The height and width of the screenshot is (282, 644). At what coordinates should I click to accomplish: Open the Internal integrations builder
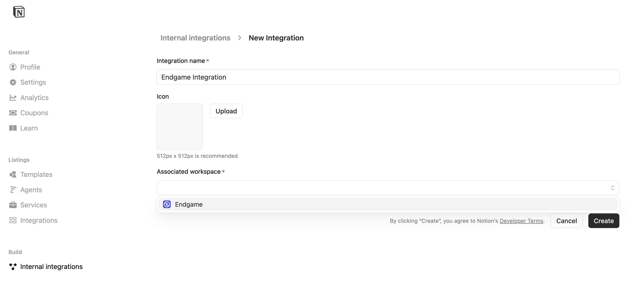tap(51, 266)
